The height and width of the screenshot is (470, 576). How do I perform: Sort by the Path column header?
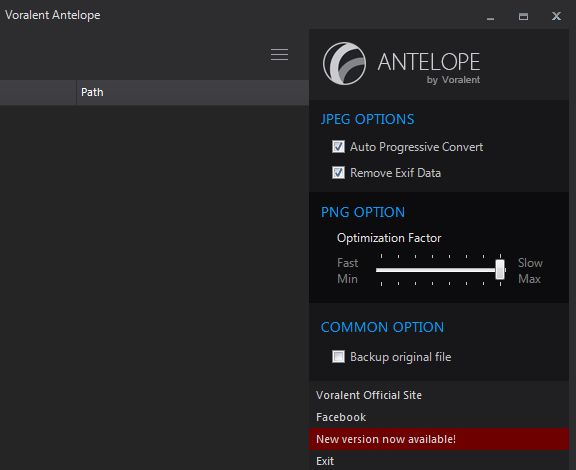tap(192, 92)
